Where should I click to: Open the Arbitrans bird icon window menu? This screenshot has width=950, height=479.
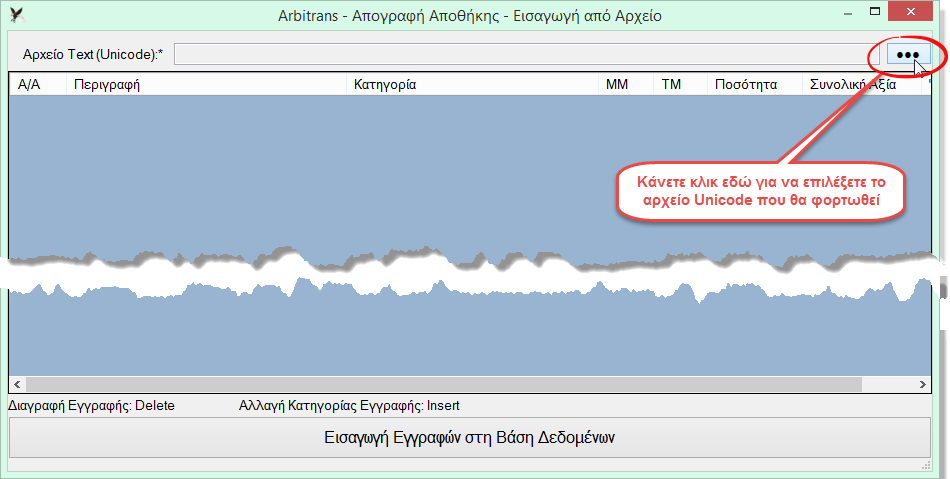pyautogui.click(x=18, y=15)
